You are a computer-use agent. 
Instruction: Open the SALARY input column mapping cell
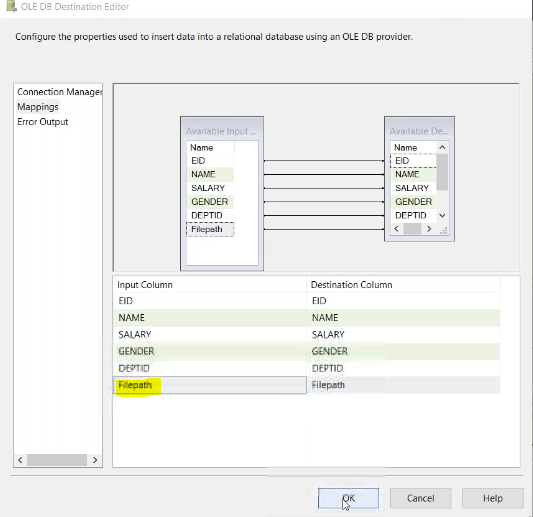(x=210, y=334)
